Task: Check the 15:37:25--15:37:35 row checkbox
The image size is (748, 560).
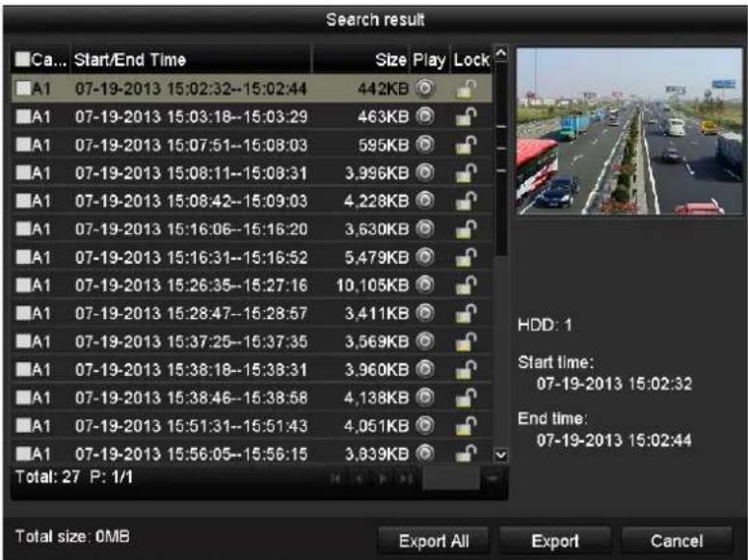Action: pos(23,341)
